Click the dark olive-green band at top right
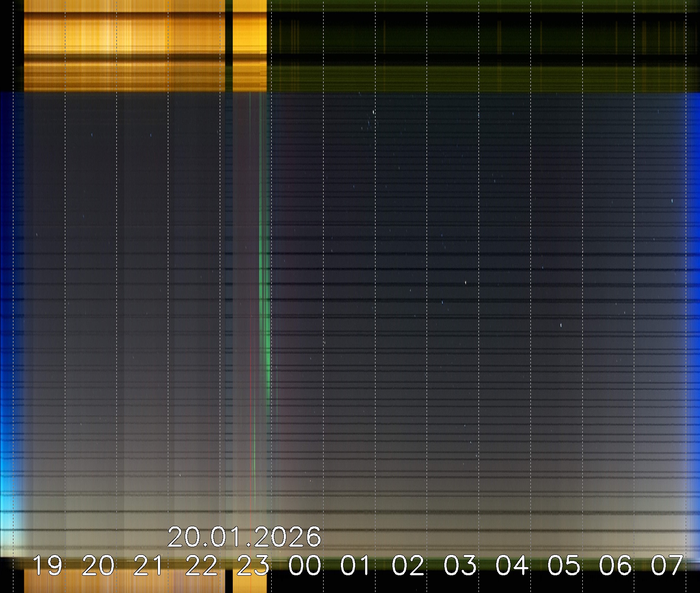The width and height of the screenshot is (700, 593). coord(476,43)
